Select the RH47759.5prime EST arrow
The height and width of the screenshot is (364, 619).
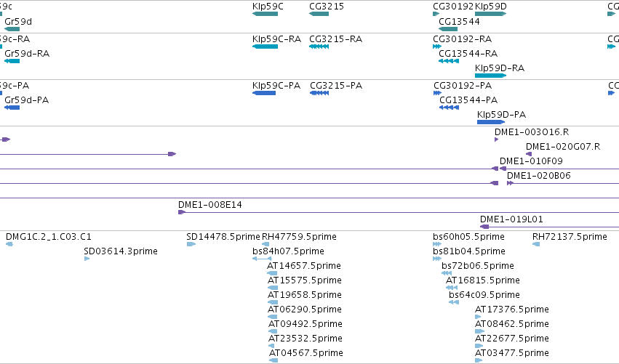pyautogui.click(x=265, y=245)
